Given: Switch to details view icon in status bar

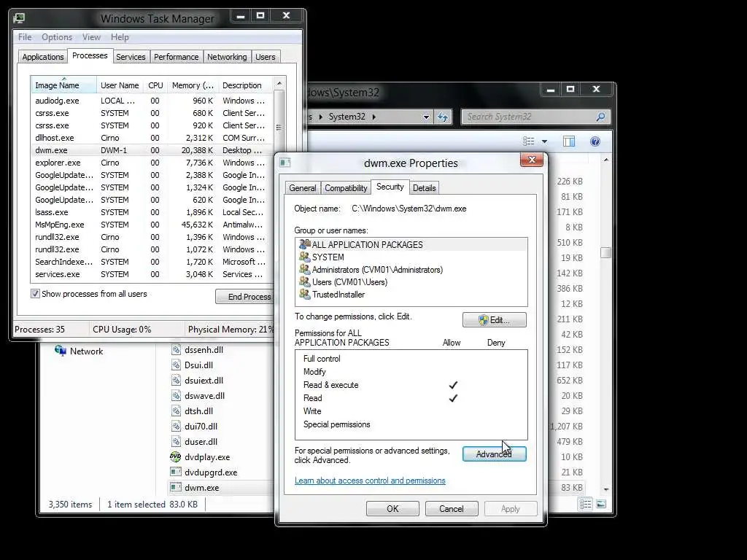Looking at the screenshot, I should point(586,504).
